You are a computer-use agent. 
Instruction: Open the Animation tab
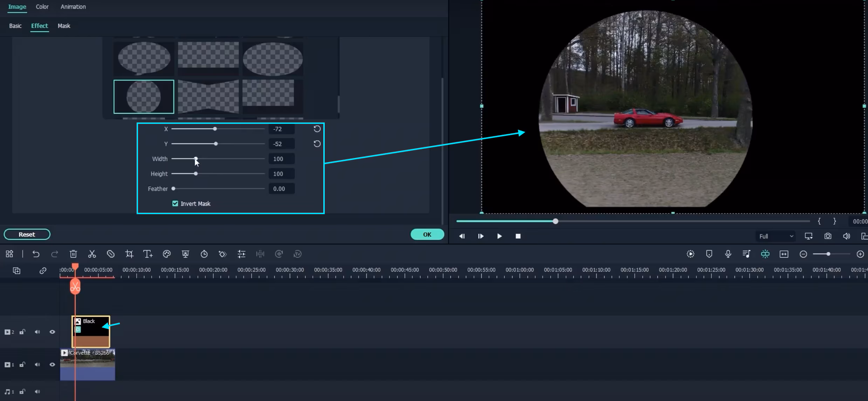(73, 7)
